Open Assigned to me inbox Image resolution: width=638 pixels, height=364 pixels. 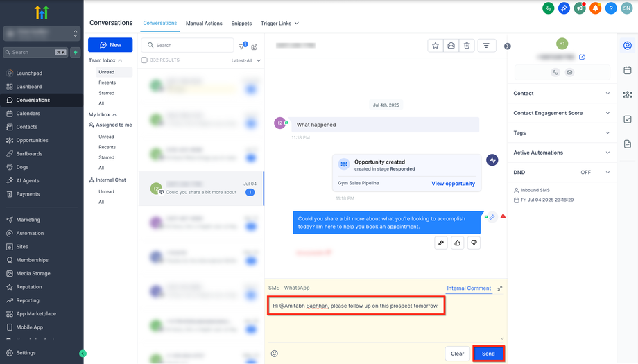110,125
